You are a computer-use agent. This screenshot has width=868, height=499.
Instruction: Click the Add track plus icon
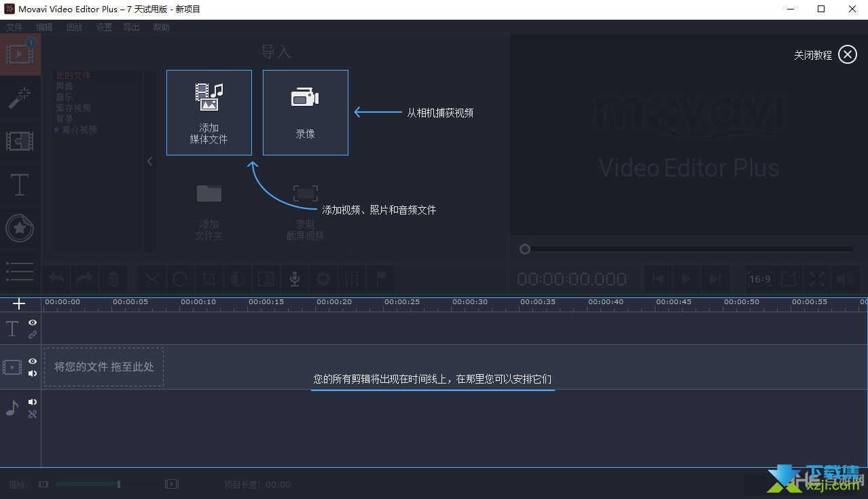19,303
